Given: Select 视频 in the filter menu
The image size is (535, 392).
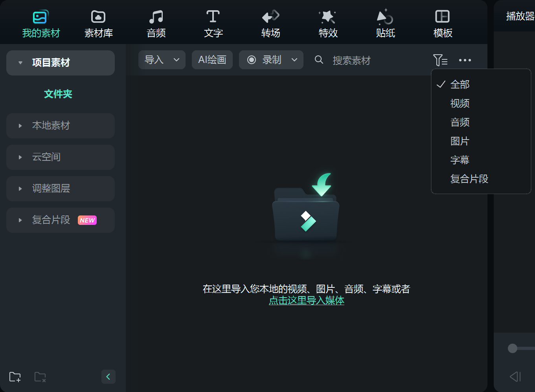Looking at the screenshot, I should [460, 103].
